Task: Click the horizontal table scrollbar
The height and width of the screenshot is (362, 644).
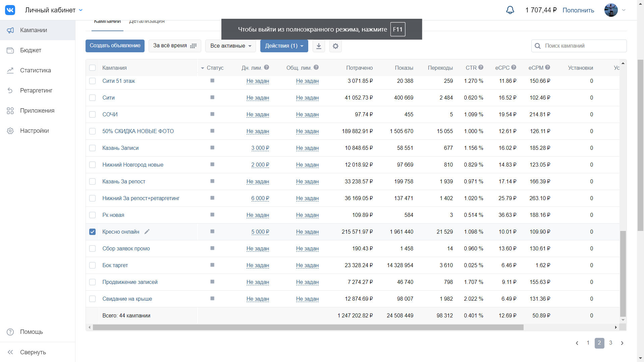Action: 308,327
